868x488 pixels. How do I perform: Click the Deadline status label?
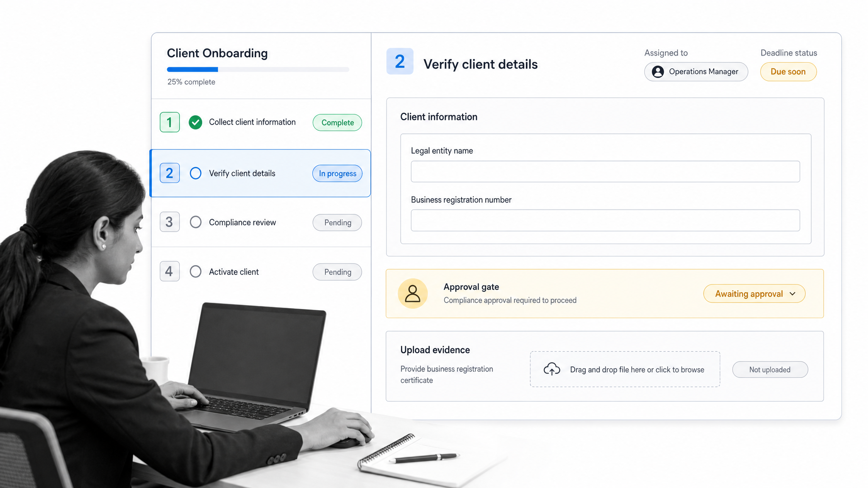coord(789,53)
